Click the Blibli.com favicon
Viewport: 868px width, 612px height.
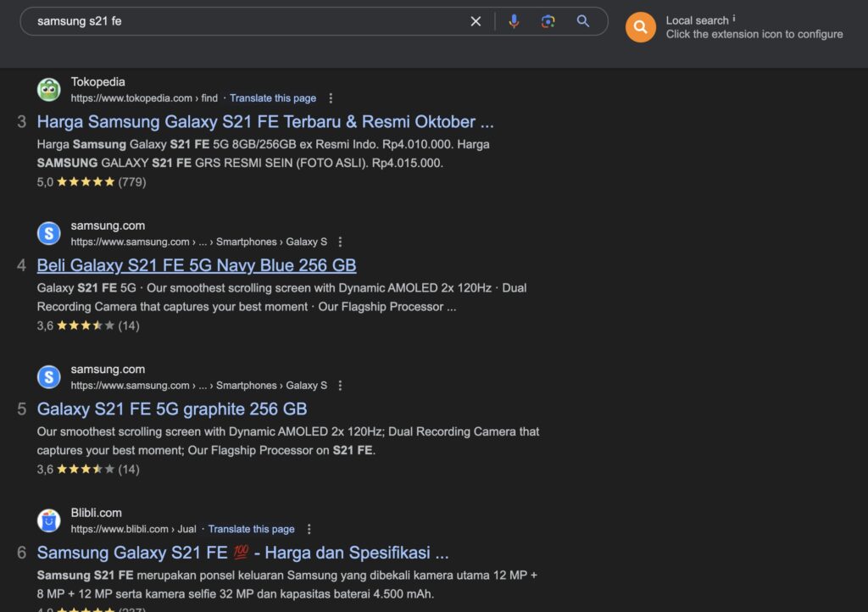pyautogui.click(x=48, y=520)
